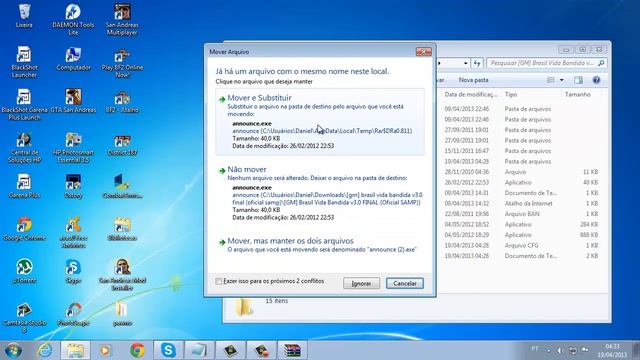Open PhotoScape desktop shortcut
The image size is (640, 360).
pyautogui.click(x=73, y=314)
